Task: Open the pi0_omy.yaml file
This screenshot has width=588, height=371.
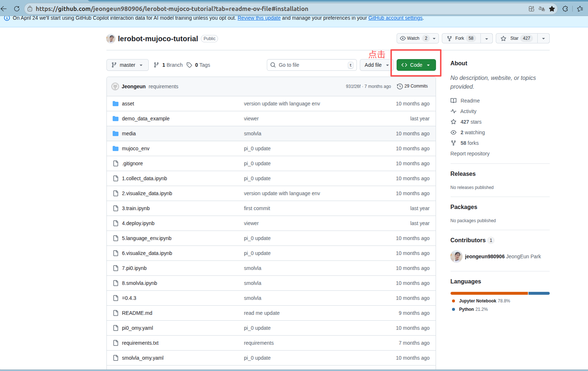Action: tap(137, 328)
